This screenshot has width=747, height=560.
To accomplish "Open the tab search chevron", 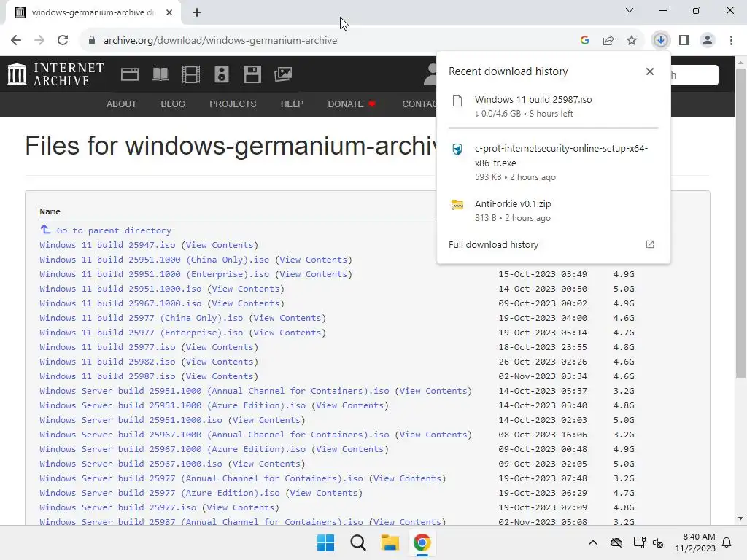I will click(x=630, y=10).
